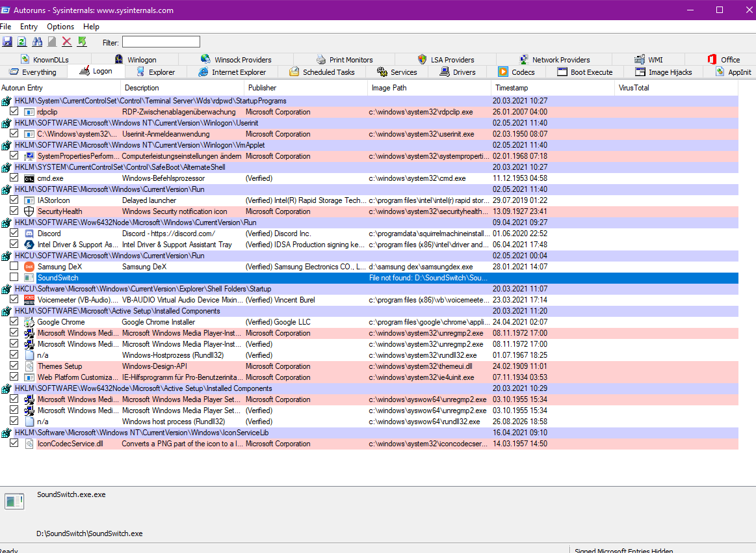Viewport: 756px width, 553px height.
Task: Switch to the Drivers tab
Action: coord(458,72)
